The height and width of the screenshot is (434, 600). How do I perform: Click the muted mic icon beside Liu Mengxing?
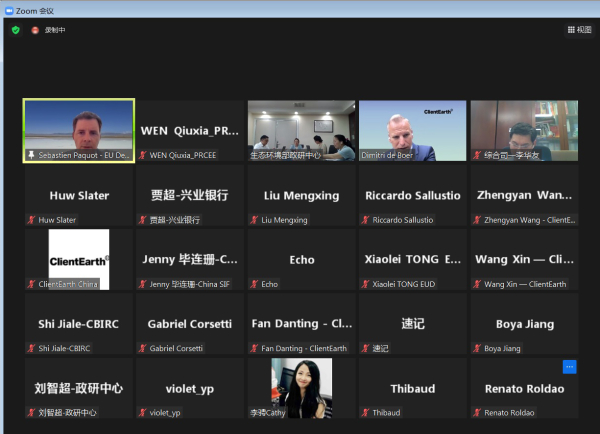coord(254,220)
